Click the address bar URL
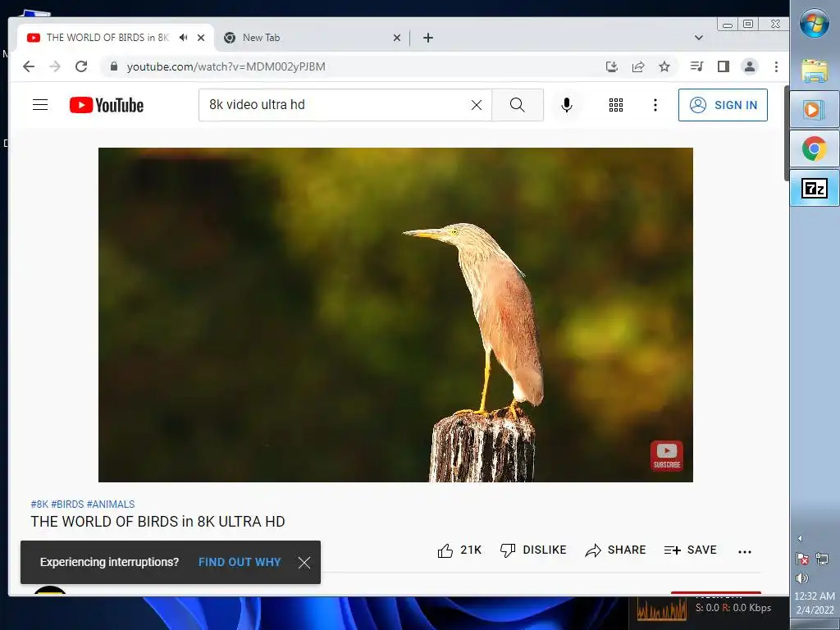This screenshot has width=840, height=630. [226, 66]
